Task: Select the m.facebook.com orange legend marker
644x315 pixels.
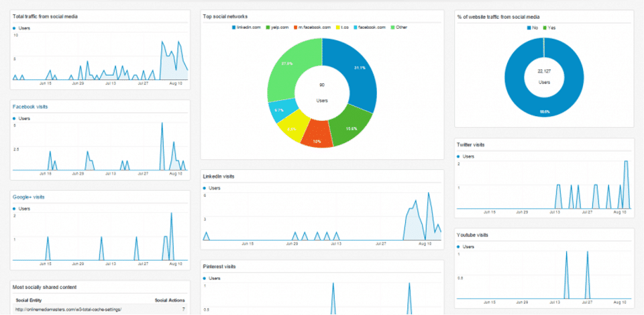Action: pyautogui.click(x=296, y=28)
